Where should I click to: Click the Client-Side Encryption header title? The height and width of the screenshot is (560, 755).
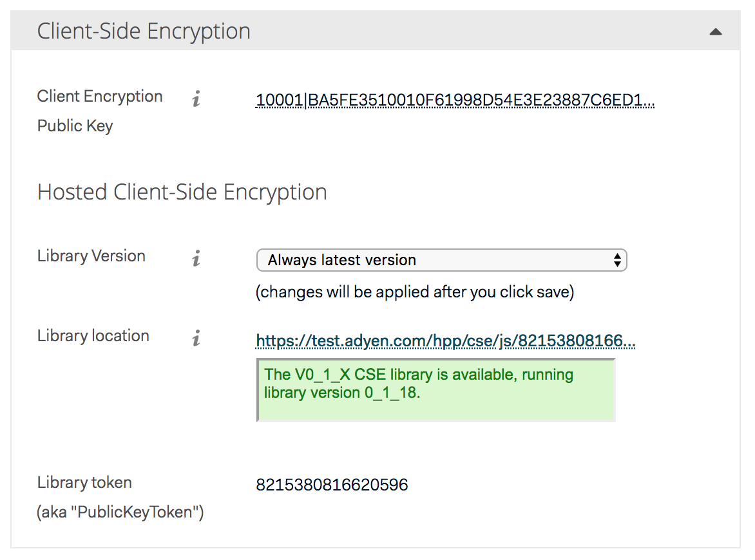pos(144,32)
